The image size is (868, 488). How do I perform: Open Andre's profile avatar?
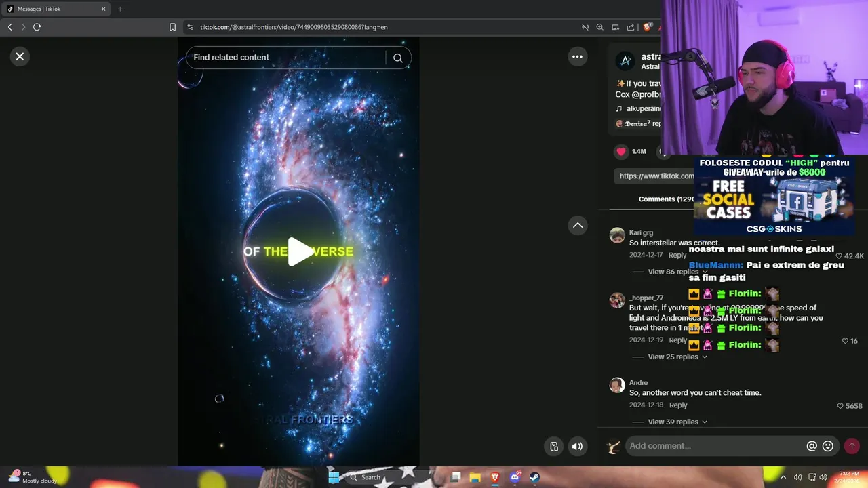point(617,385)
